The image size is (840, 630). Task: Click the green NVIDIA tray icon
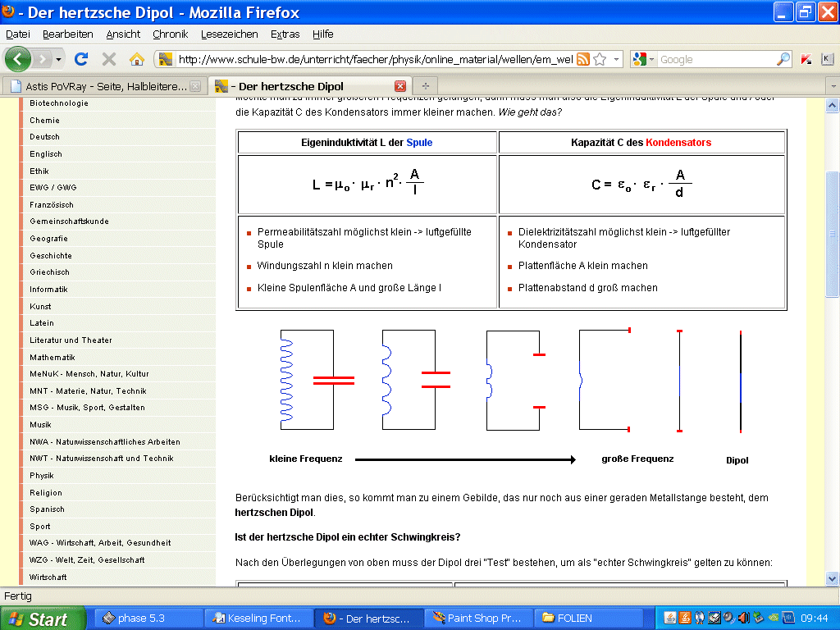click(773, 619)
